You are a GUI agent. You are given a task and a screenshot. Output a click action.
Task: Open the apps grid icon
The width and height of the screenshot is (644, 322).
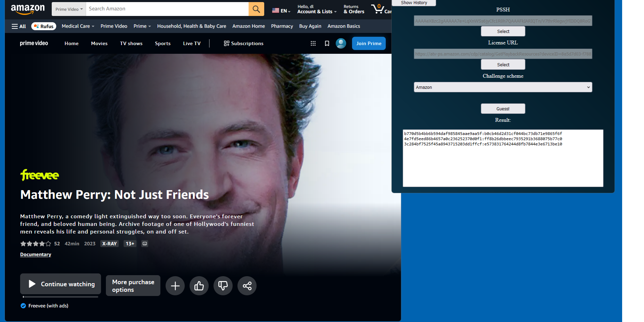click(313, 43)
